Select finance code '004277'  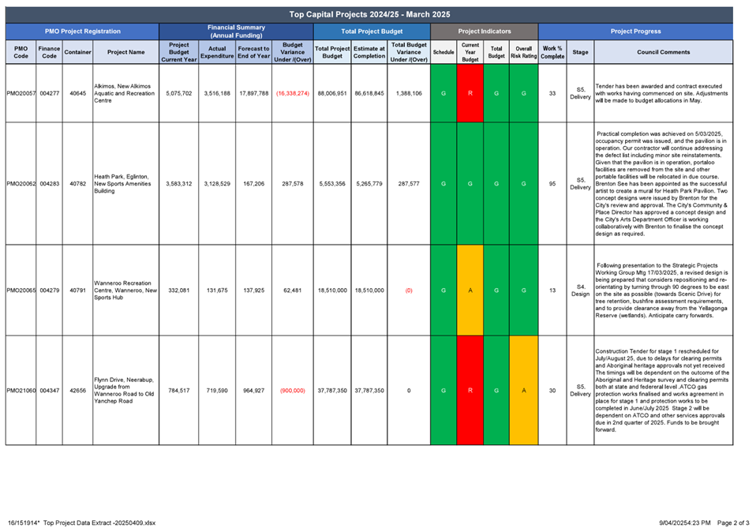click(x=50, y=94)
